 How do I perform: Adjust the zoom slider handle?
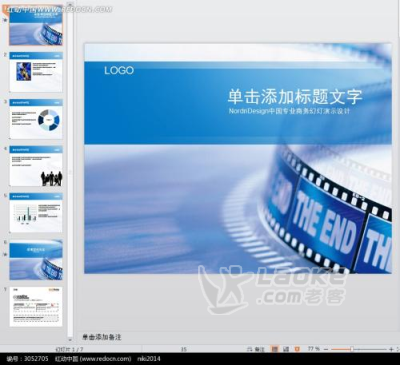pos(351,349)
